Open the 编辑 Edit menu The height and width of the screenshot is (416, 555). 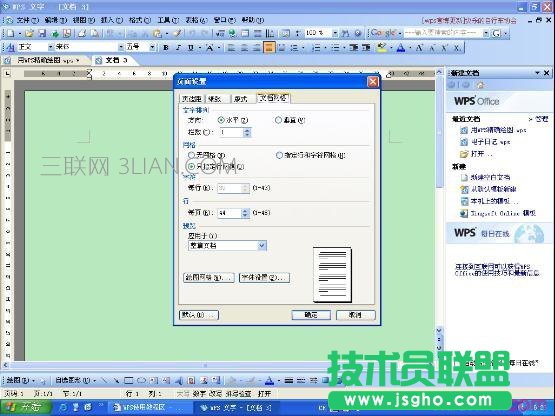tap(56, 20)
